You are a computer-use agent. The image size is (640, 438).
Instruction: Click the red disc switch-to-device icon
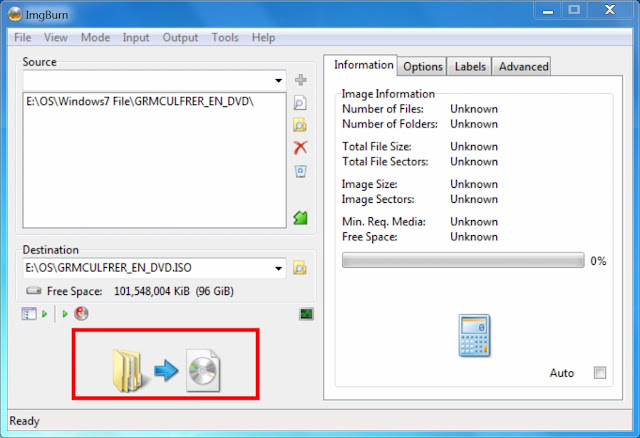tap(81, 313)
